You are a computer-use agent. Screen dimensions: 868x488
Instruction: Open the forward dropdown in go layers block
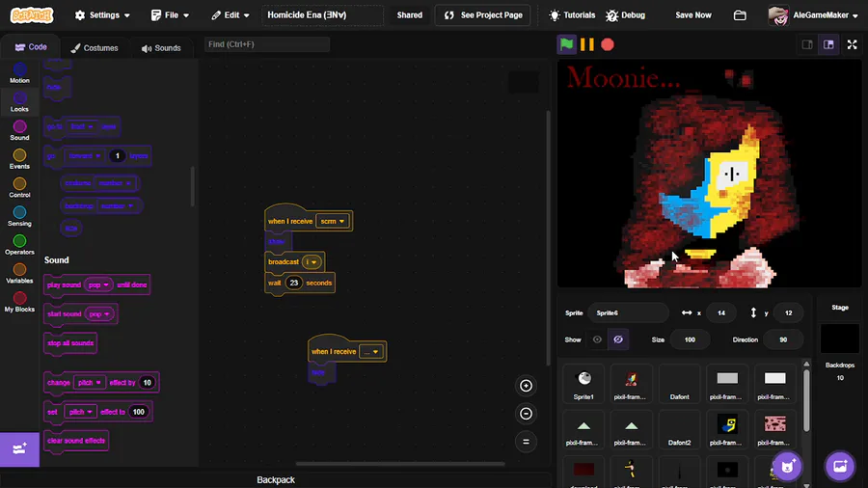(85, 156)
